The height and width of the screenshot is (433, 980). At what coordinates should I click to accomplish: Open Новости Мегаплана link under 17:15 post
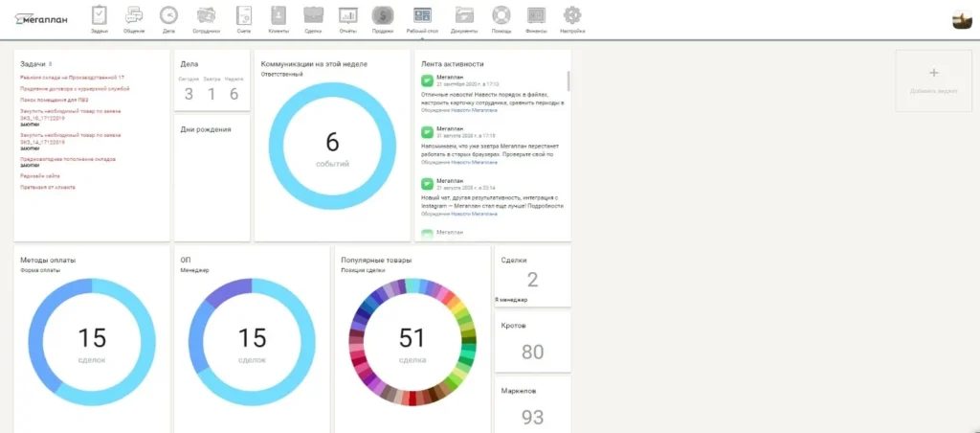(x=475, y=162)
